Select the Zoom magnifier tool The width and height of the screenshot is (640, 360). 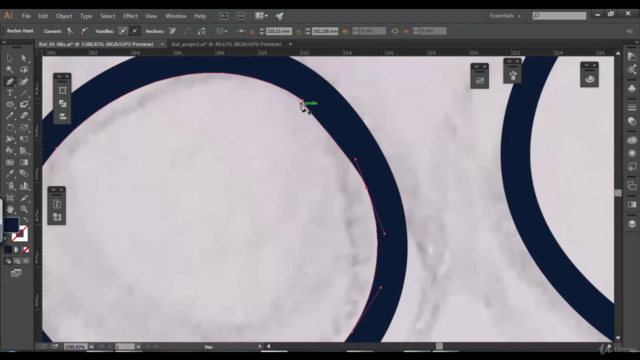pos(24,209)
